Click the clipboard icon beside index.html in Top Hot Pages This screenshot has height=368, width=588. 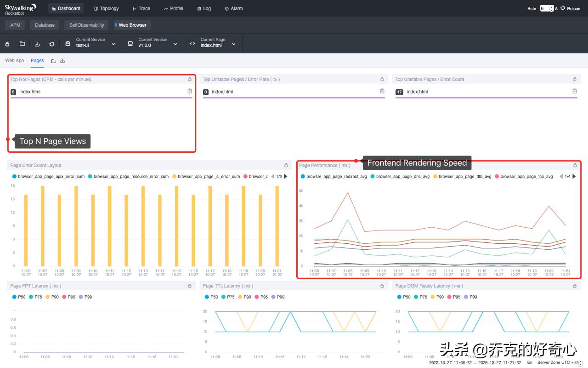[x=189, y=91]
